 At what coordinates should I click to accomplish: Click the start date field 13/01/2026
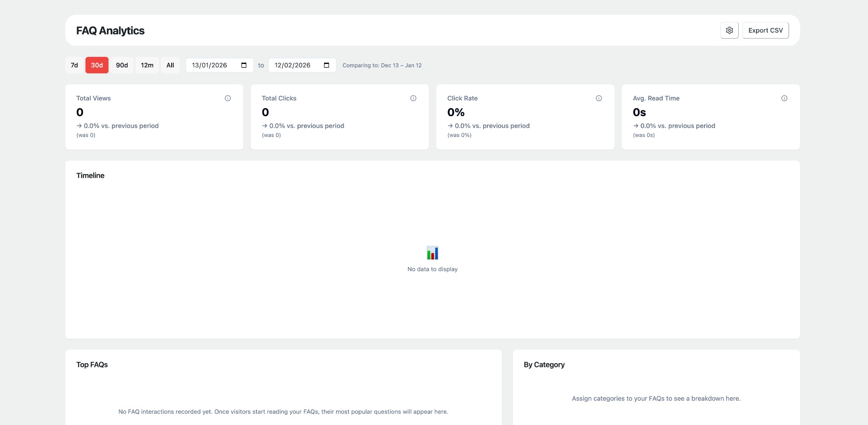click(220, 65)
